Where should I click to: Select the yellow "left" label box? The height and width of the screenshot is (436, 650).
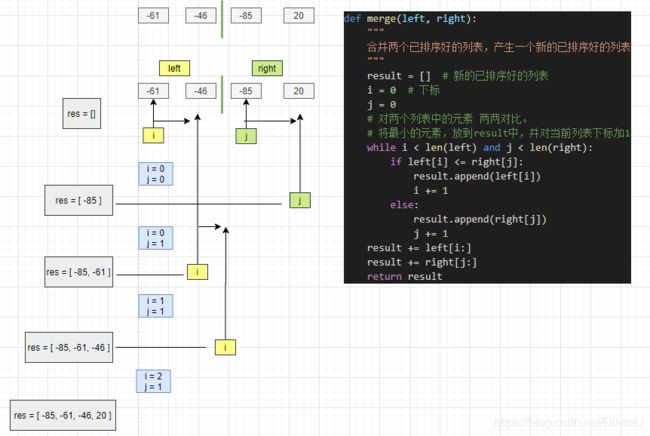point(175,68)
